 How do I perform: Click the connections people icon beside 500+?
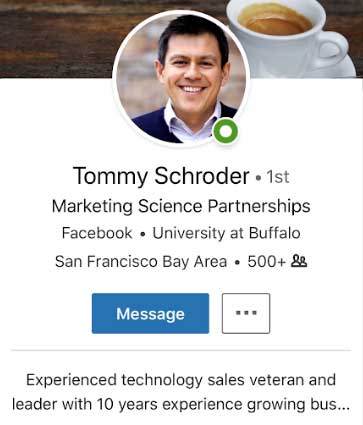click(299, 261)
